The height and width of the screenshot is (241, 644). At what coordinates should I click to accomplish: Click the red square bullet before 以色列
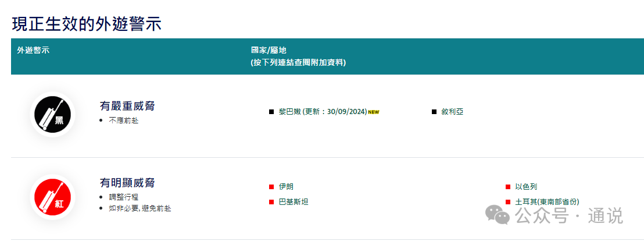[508, 187]
